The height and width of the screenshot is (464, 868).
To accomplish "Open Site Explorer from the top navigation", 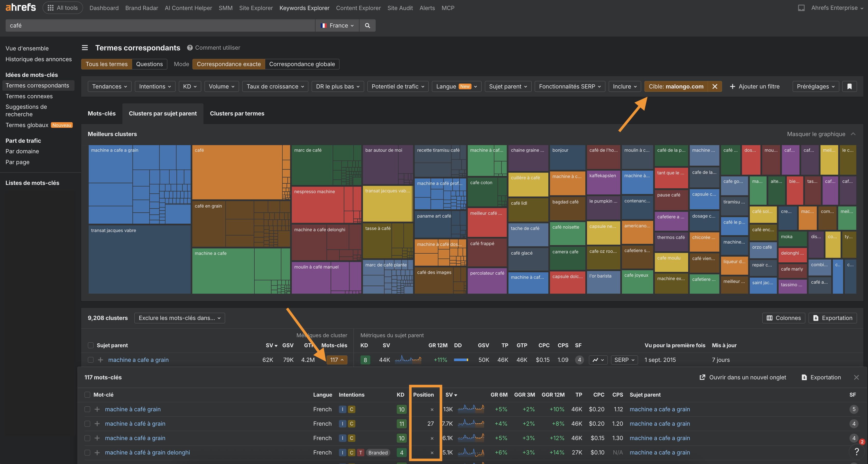I will 256,8.
